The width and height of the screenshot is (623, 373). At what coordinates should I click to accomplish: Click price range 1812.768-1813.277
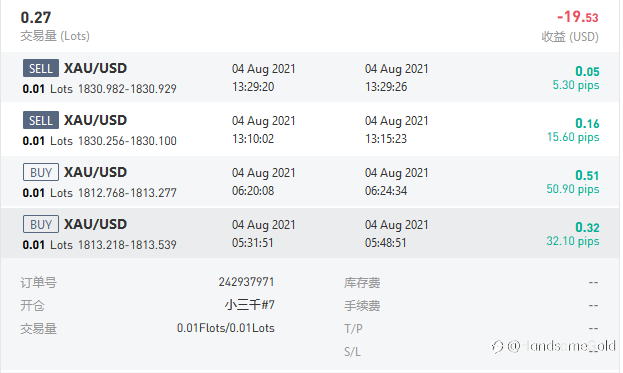pyautogui.click(x=127, y=193)
